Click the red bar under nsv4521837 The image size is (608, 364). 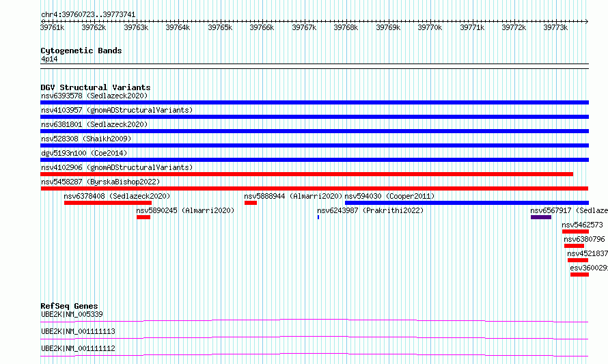pyautogui.click(x=578, y=260)
